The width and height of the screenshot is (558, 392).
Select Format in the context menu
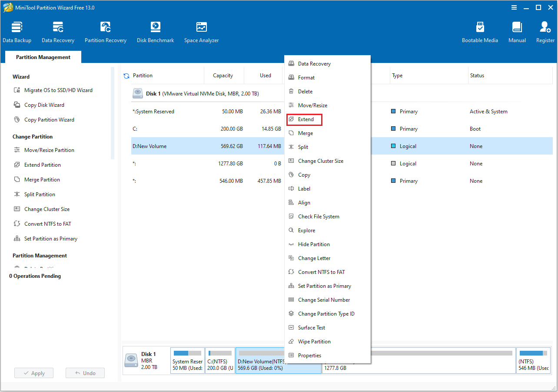(327, 78)
